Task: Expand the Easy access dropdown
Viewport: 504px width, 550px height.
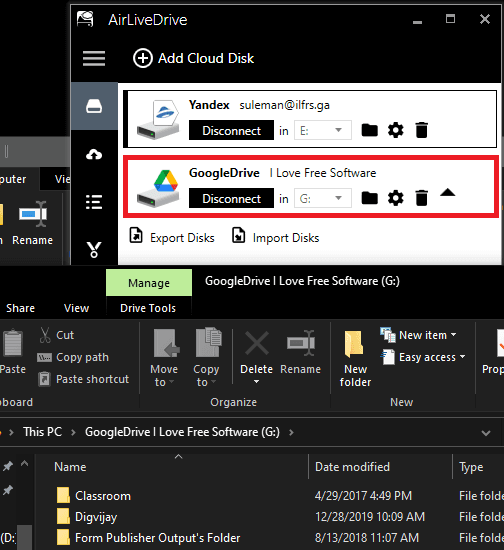Action: pyautogui.click(x=462, y=357)
